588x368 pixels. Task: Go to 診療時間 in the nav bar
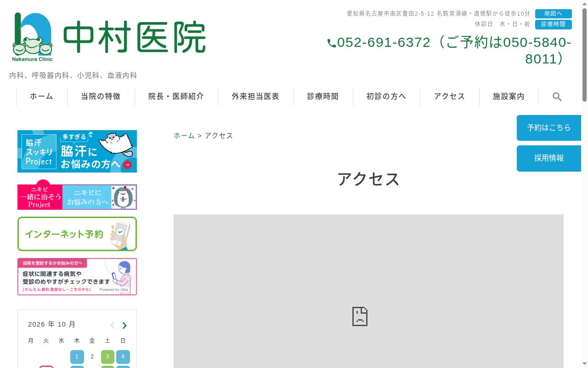pyautogui.click(x=323, y=97)
